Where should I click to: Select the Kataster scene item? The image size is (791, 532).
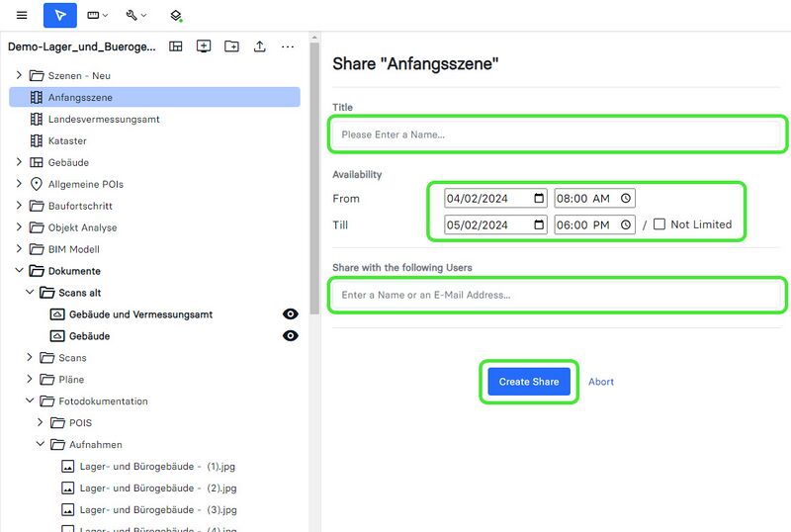67,140
